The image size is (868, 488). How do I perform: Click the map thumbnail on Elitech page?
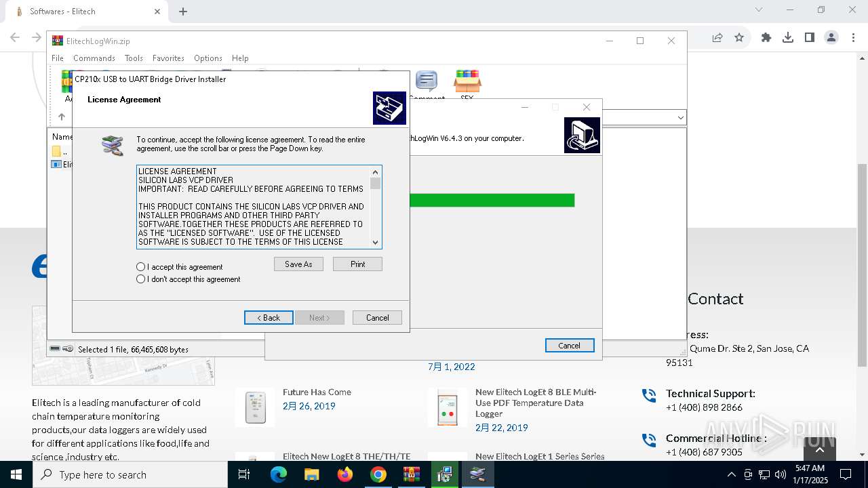click(x=123, y=371)
